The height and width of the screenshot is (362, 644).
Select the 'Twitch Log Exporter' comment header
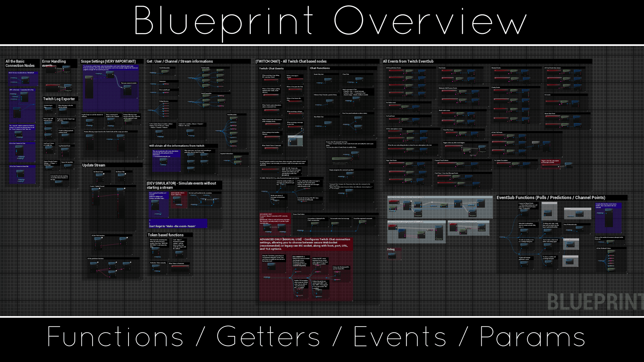(59, 99)
